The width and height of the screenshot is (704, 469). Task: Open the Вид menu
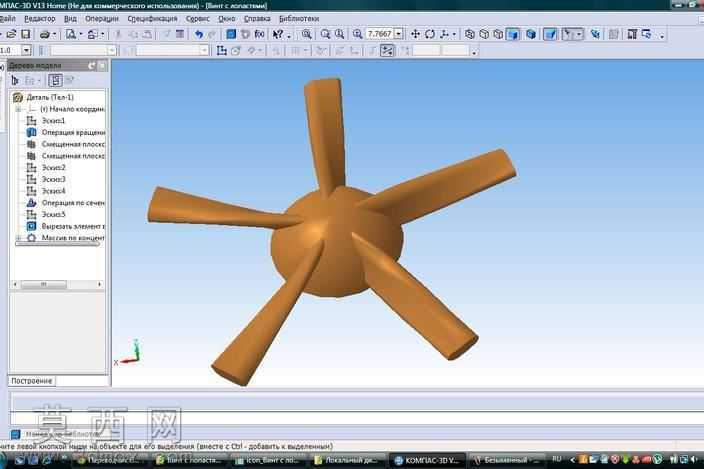pyautogui.click(x=70, y=19)
